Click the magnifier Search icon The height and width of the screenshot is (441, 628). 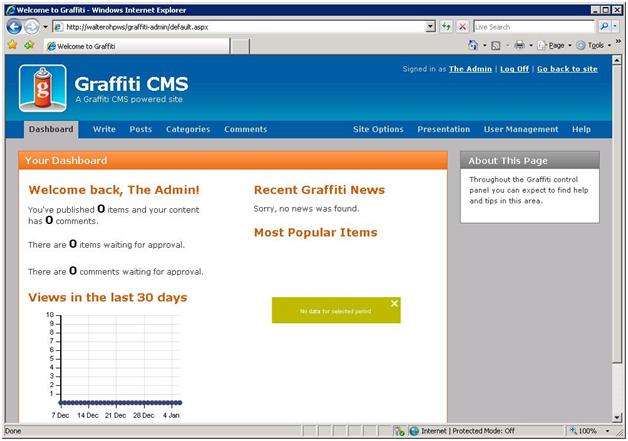pyautogui.click(x=604, y=27)
